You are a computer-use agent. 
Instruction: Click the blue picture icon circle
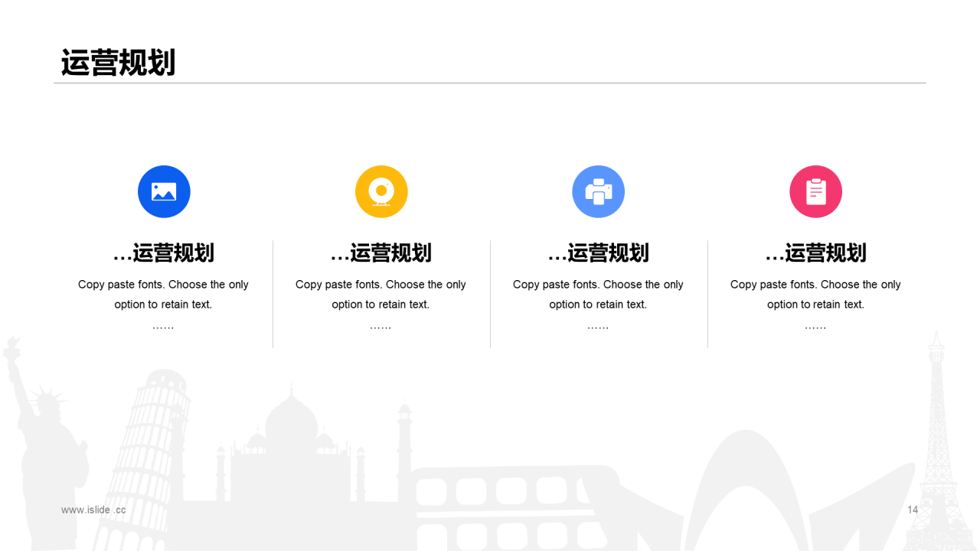click(164, 191)
